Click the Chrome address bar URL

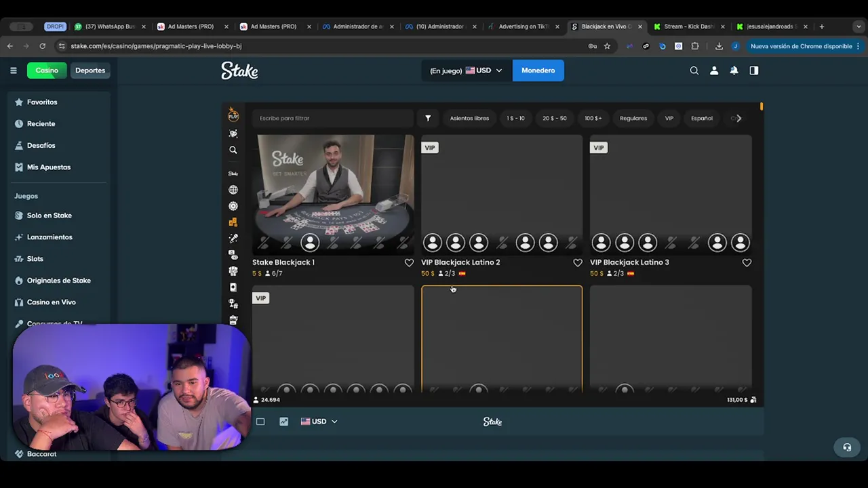[x=156, y=46]
